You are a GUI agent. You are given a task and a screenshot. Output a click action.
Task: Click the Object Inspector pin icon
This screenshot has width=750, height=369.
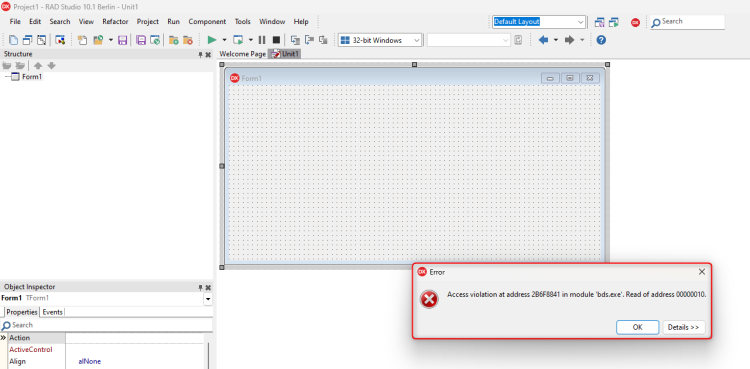coord(200,288)
